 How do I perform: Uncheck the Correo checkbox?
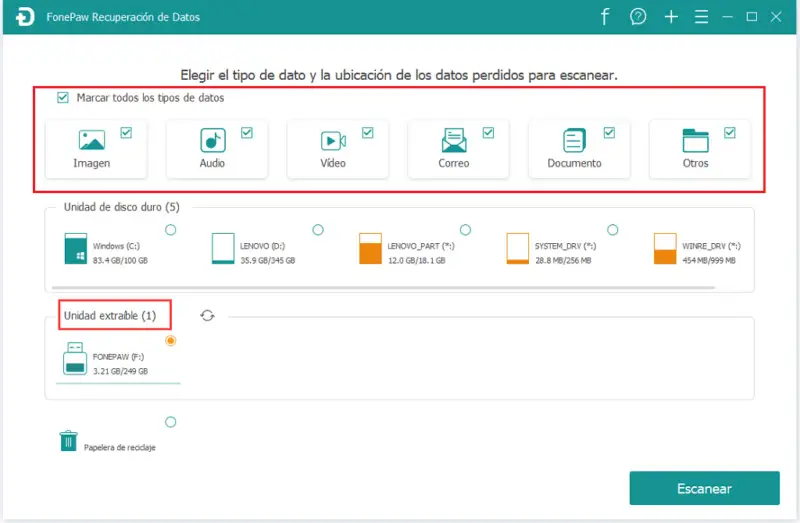tap(488, 133)
